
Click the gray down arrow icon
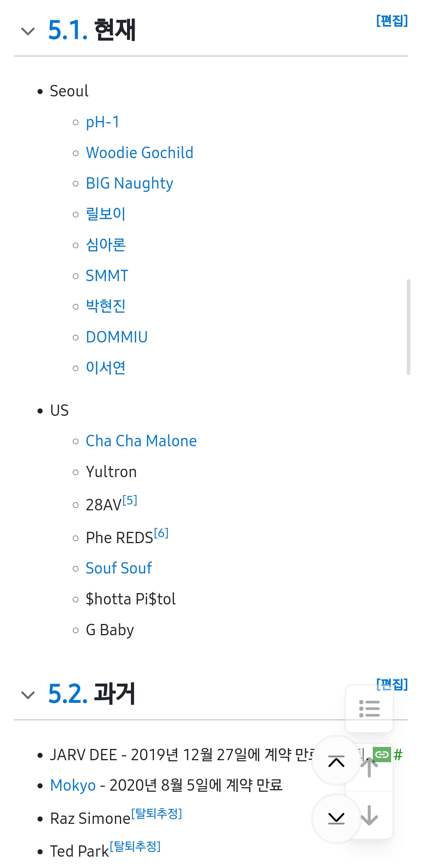click(x=369, y=815)
